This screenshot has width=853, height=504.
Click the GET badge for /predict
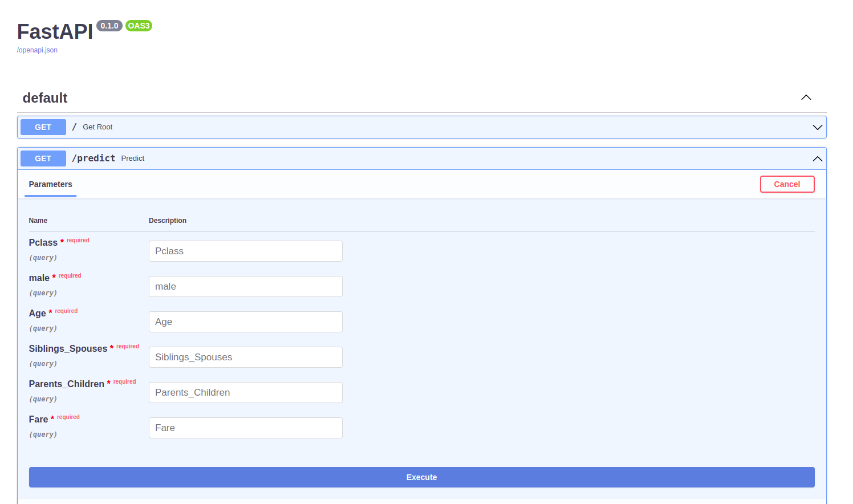(x=43, y=158)
